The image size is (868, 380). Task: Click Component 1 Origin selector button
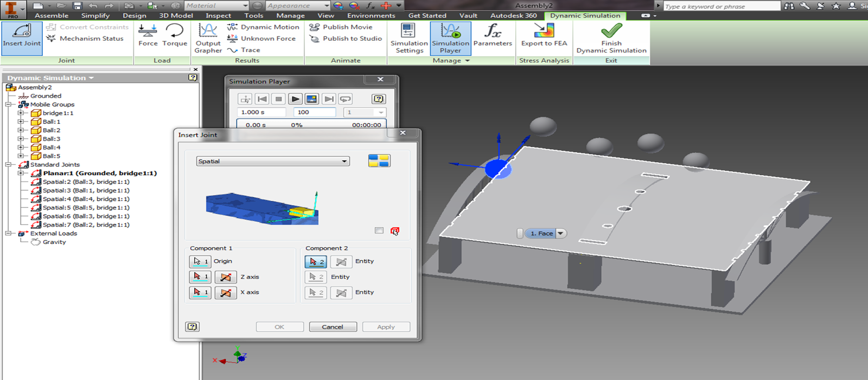200,261
